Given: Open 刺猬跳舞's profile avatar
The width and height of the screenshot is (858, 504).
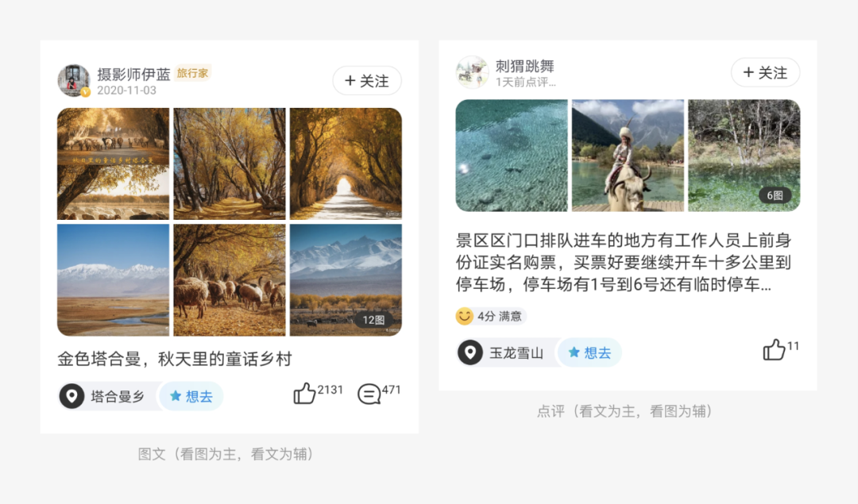Looking at the screenshot, I should 472,71.
